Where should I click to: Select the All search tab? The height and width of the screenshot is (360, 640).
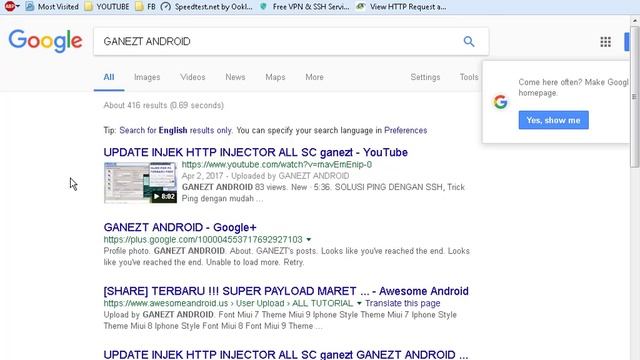(109, 77)
